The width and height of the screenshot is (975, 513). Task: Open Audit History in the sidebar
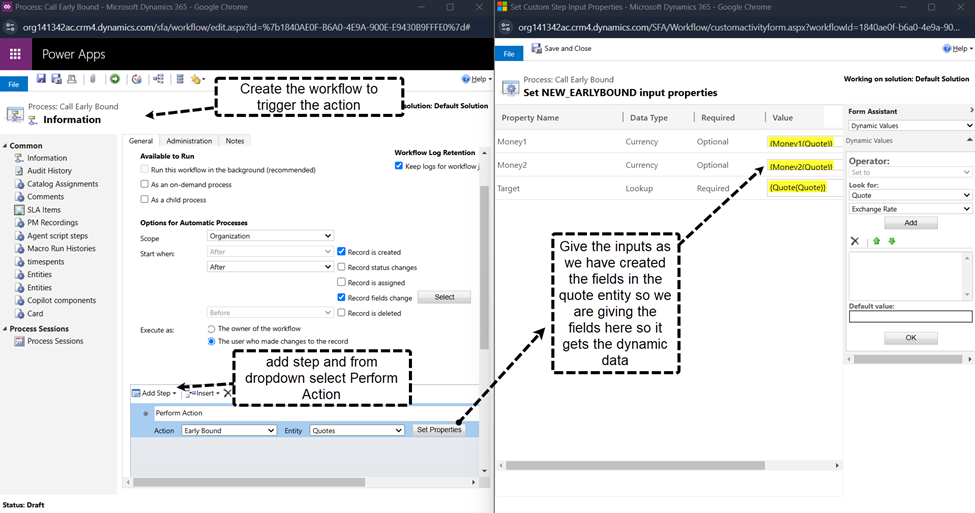[49, 171]
